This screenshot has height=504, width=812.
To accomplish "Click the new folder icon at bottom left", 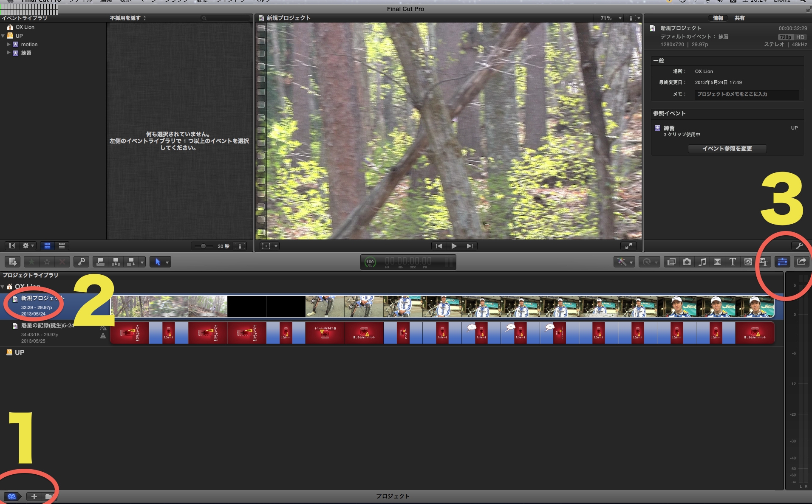I will pos(49,496).
